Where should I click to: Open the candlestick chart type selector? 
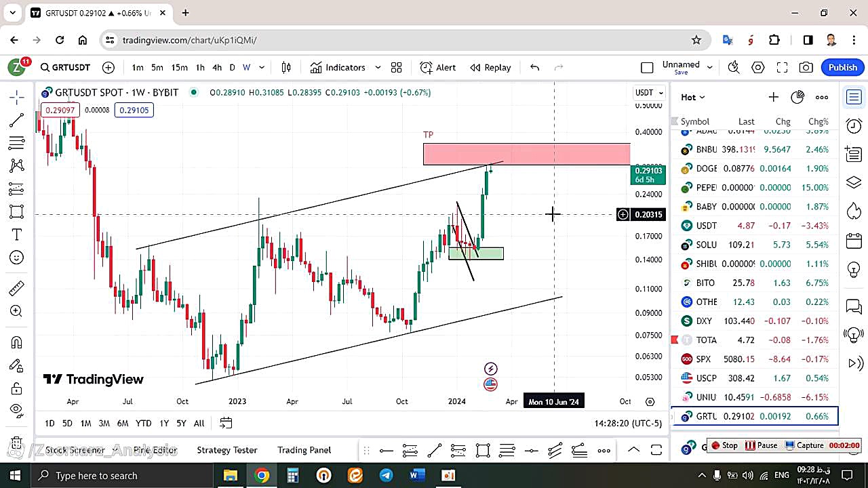(x=286, y=67)
